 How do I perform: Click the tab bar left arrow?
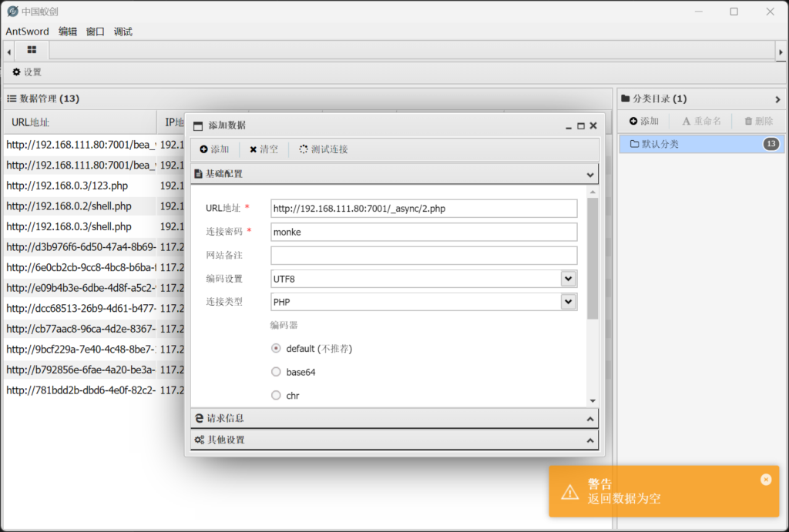[x=8, y=52]
